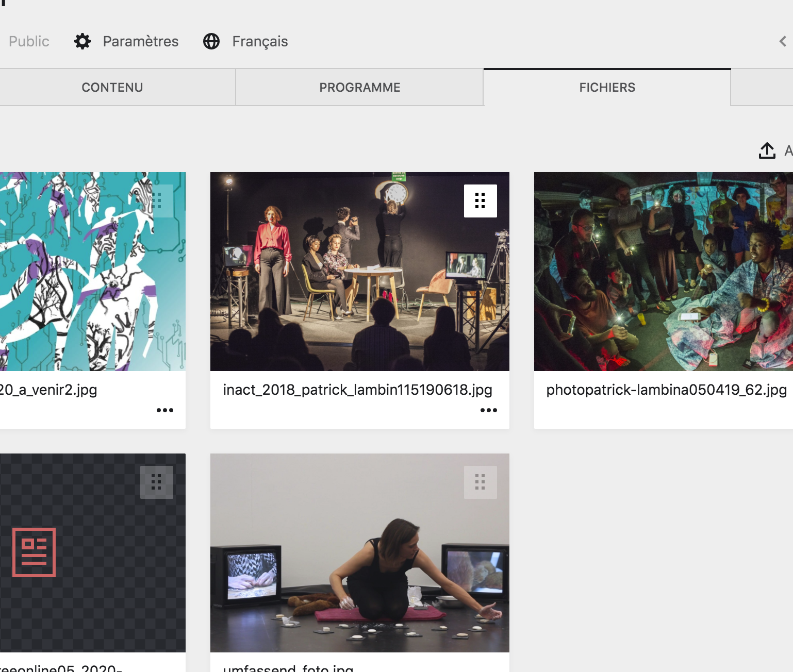Image resolution: width=793 pixels, height=672 pixels.
Task: Collapse panel with the left chevron arrow
Action: [782, 41]
